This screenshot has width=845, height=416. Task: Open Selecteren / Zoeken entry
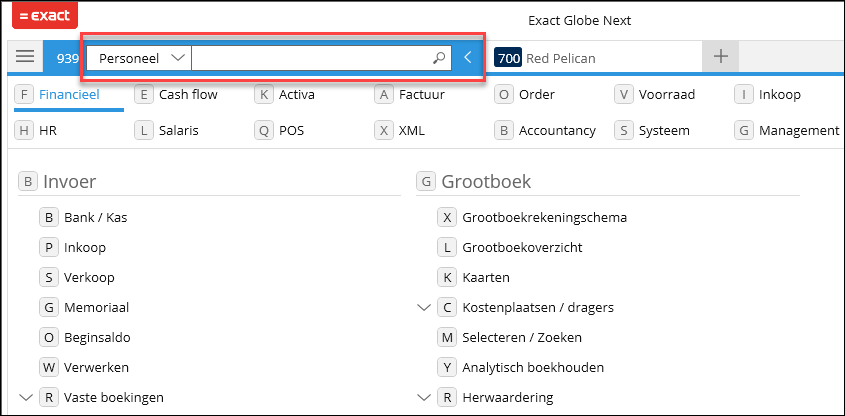(522, 338)
